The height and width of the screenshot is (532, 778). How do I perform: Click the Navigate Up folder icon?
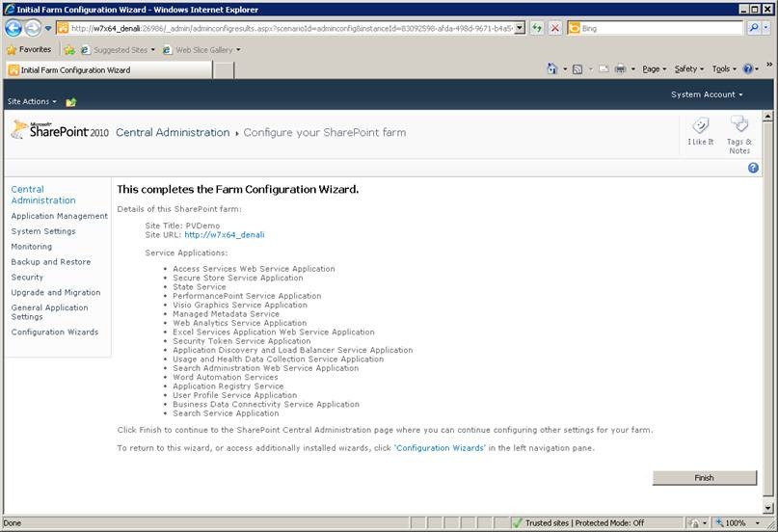tap(71, 102)
